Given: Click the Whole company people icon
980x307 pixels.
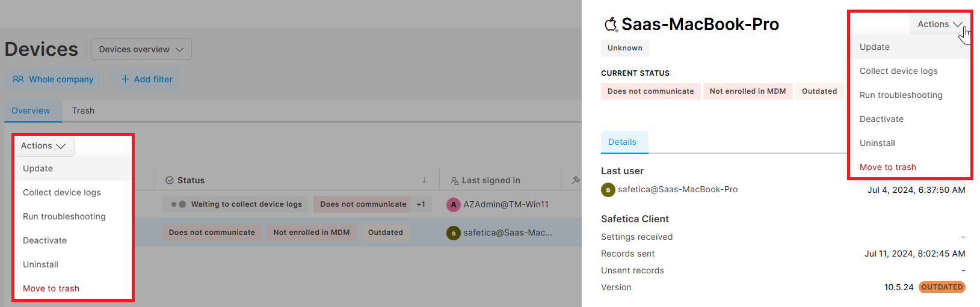Looking at the screenshot, I should coord(18,79).
